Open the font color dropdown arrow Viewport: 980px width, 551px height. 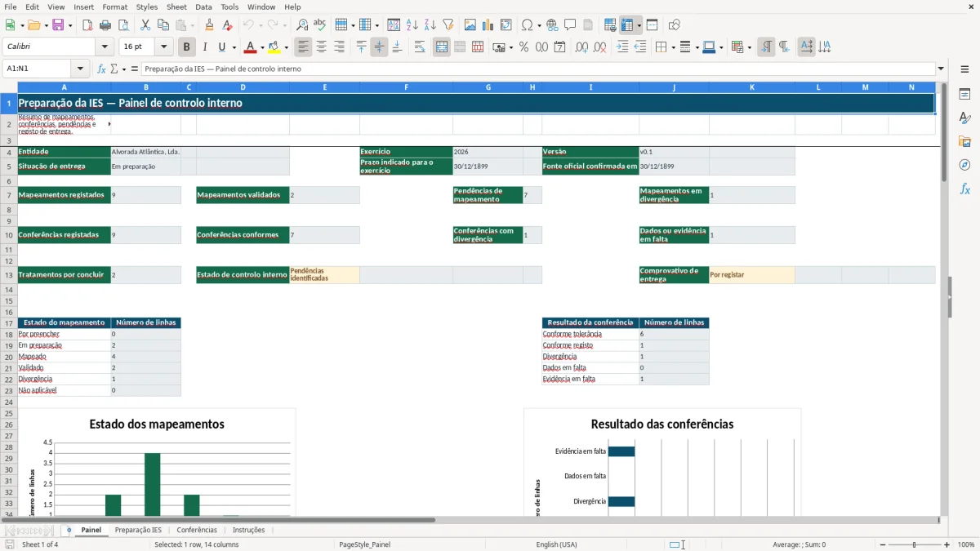[x=263, y=47]
